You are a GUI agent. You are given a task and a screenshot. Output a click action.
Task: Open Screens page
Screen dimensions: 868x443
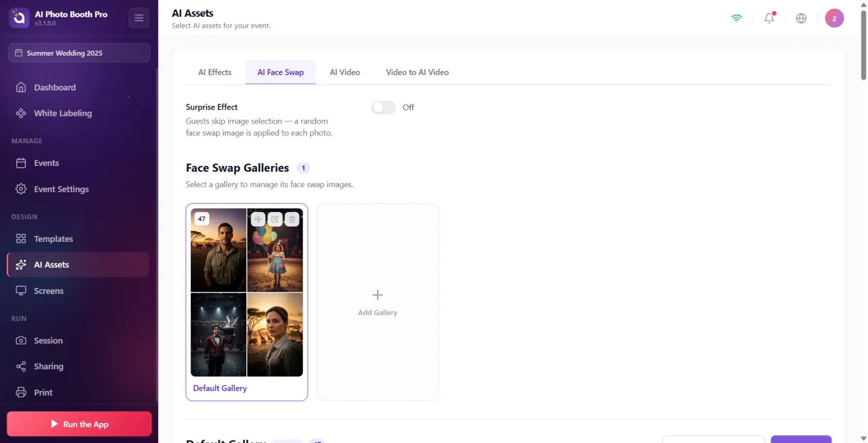(79, 291)
